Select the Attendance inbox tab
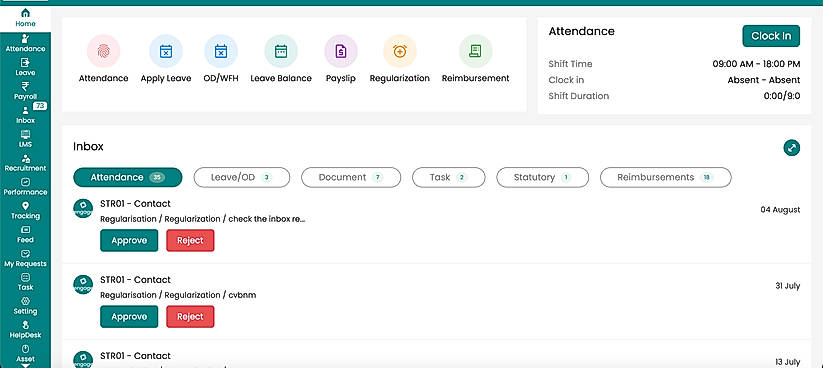 pos(128,177)
